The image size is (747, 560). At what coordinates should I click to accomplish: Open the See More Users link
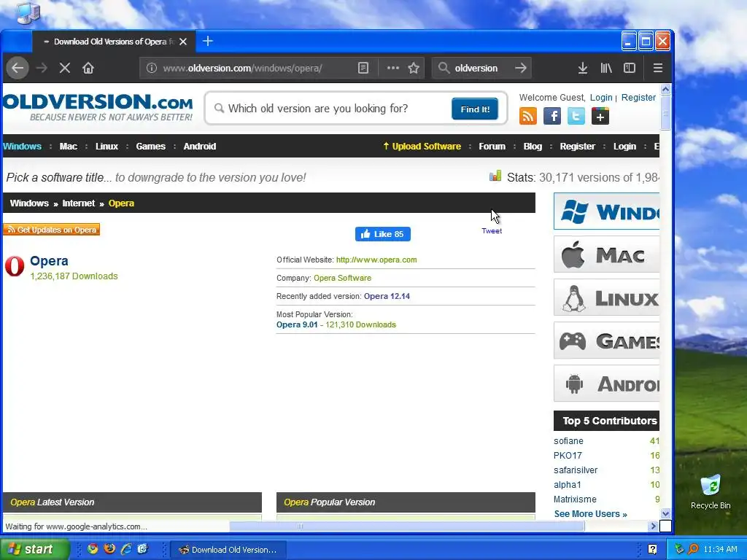[x=591, y=514]
